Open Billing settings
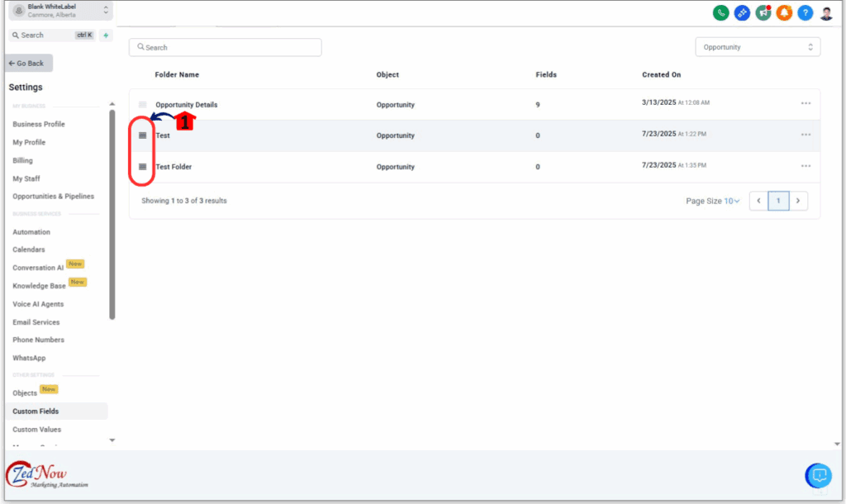 point(22,160)
